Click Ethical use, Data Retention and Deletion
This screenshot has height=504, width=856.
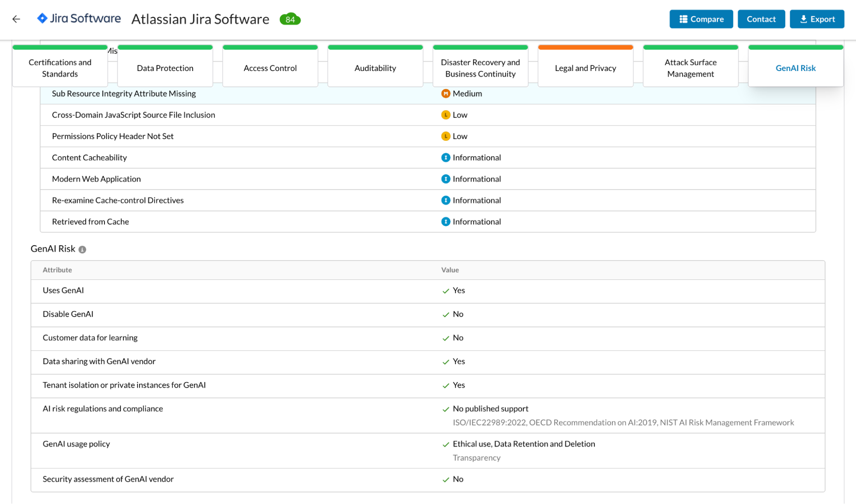point(524,444)
